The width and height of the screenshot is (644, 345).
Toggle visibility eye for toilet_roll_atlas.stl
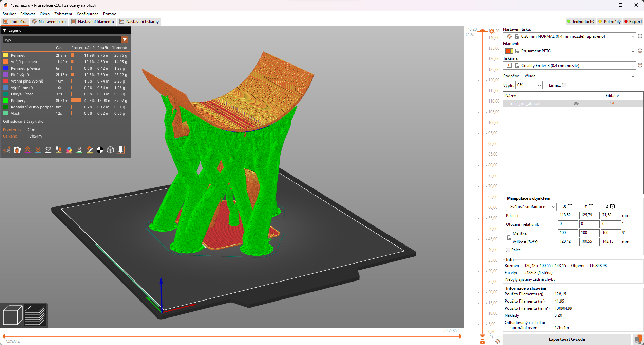pos(576,104)
